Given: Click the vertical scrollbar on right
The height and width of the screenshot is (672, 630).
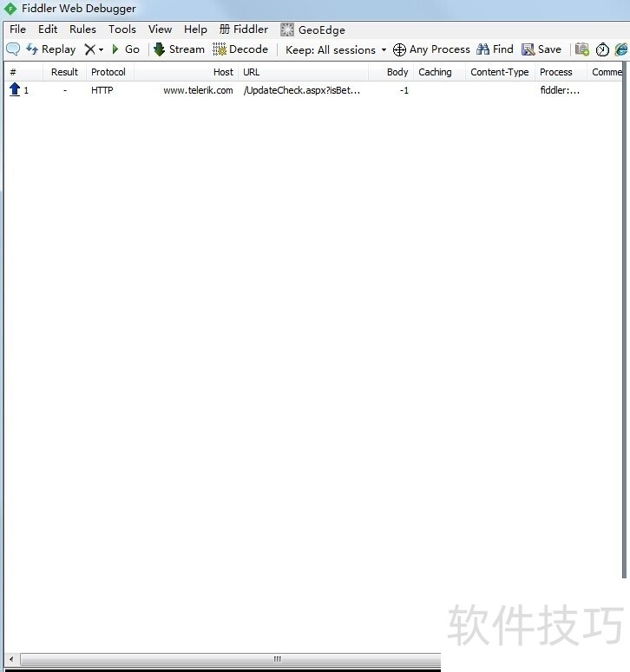Looking at the screenshot, I should pyautogui.click(x=624, y=321).
